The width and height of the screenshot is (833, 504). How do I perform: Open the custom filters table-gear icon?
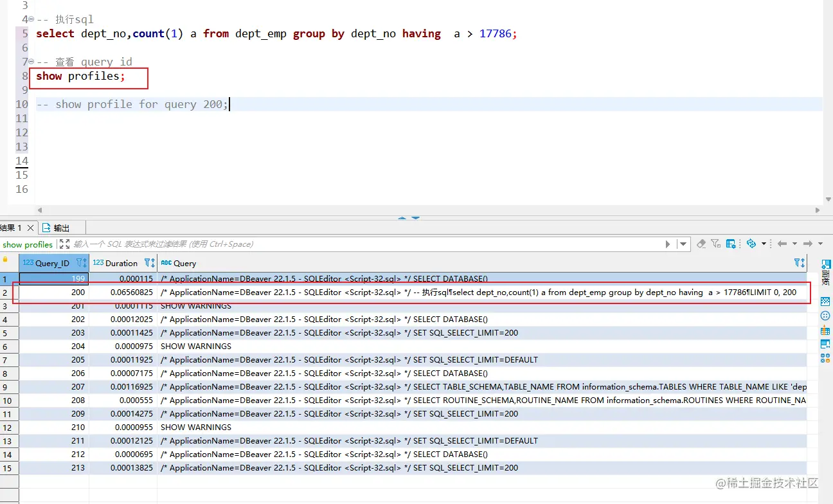731,244
